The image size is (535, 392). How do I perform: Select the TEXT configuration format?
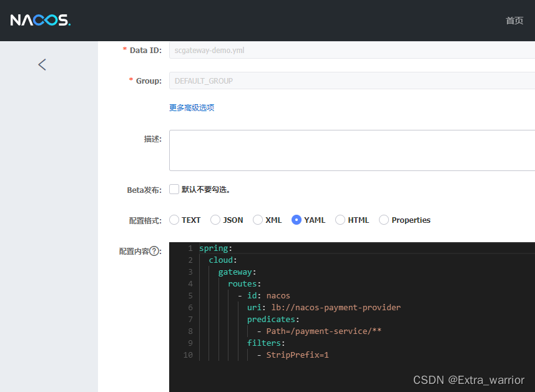click(x=174, y=220)
